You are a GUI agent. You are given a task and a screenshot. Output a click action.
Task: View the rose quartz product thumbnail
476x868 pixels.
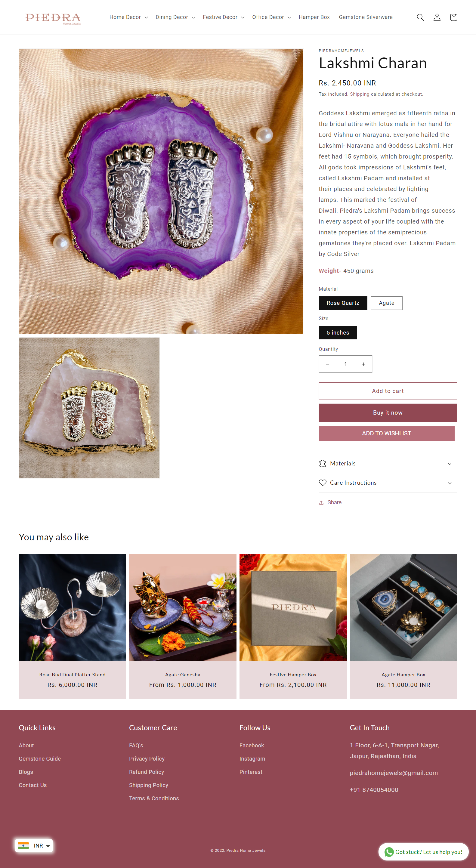[89, 408]
